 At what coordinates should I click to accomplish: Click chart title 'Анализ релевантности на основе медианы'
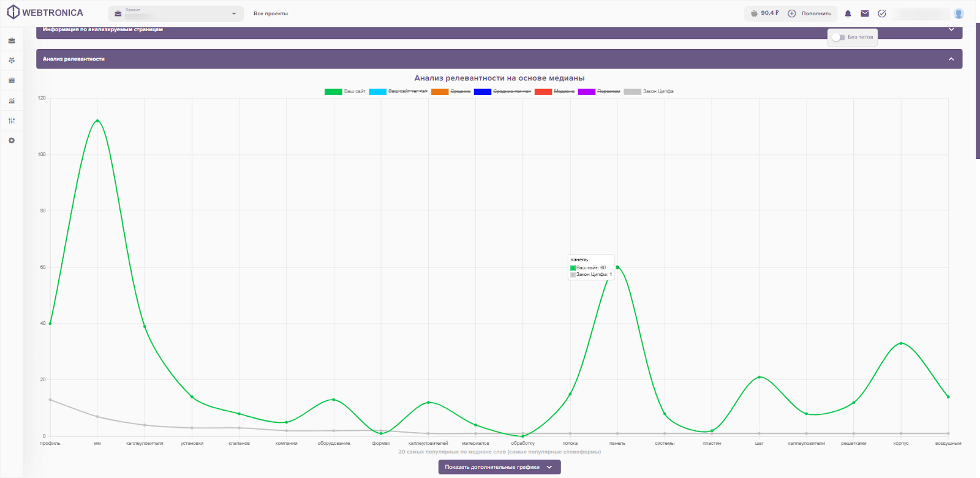499,78
